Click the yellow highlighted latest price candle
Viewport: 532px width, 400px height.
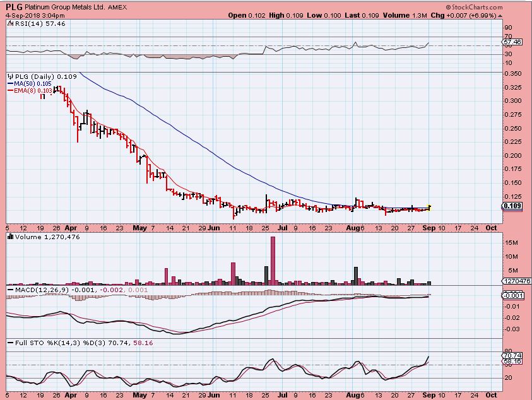point(430,208)
